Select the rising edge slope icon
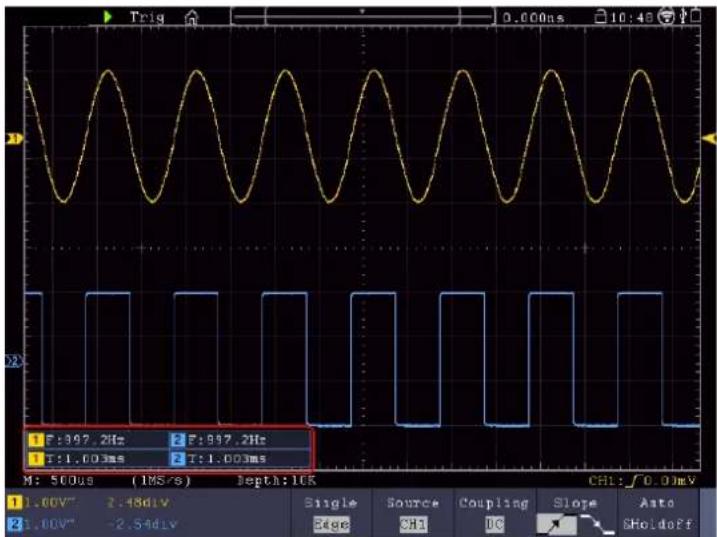The image size is (717, 537). point(556,524)
